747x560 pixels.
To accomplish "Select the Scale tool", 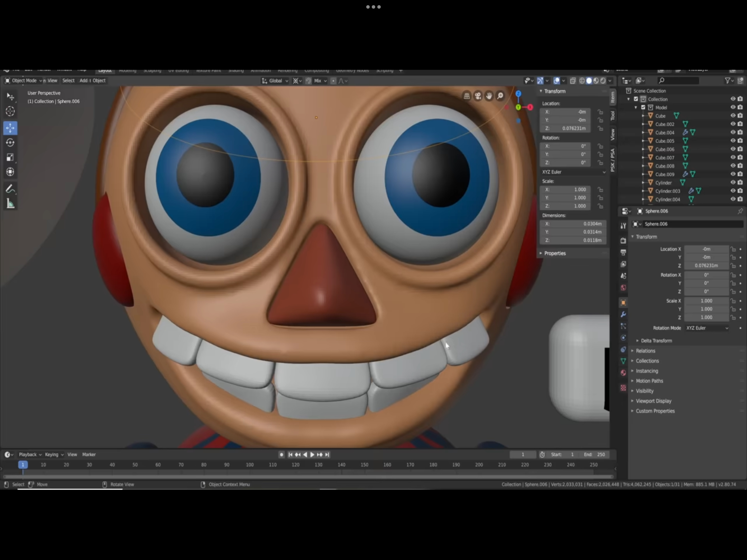I will pyautogui.click(x=10, y=157).
